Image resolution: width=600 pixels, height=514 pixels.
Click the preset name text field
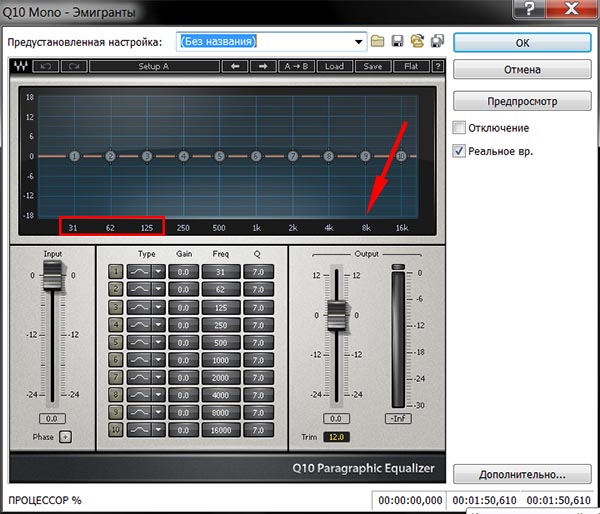pos(264,41)
